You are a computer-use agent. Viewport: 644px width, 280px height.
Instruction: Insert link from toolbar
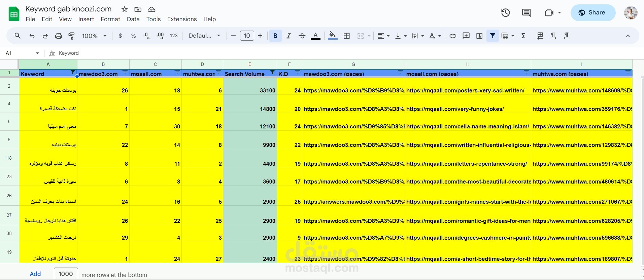tap(453, 36)
